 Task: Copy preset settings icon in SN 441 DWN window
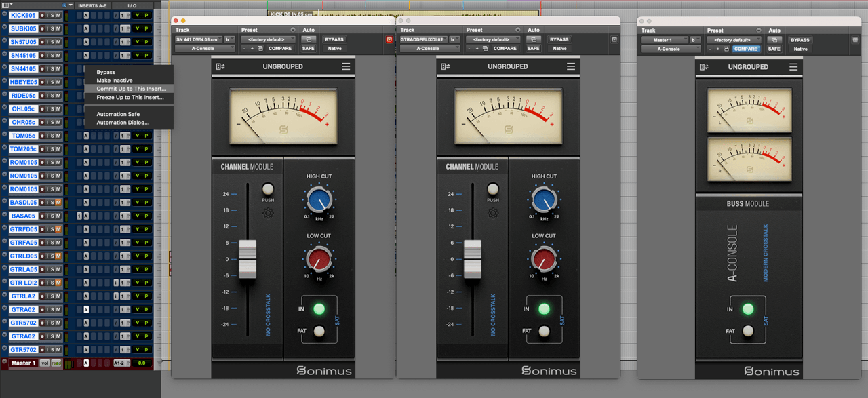260,49
